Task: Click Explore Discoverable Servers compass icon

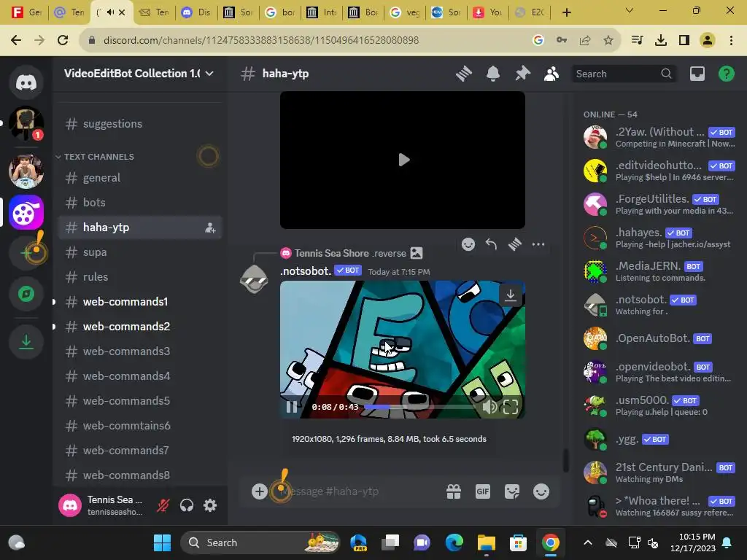Action: [26, 294]
